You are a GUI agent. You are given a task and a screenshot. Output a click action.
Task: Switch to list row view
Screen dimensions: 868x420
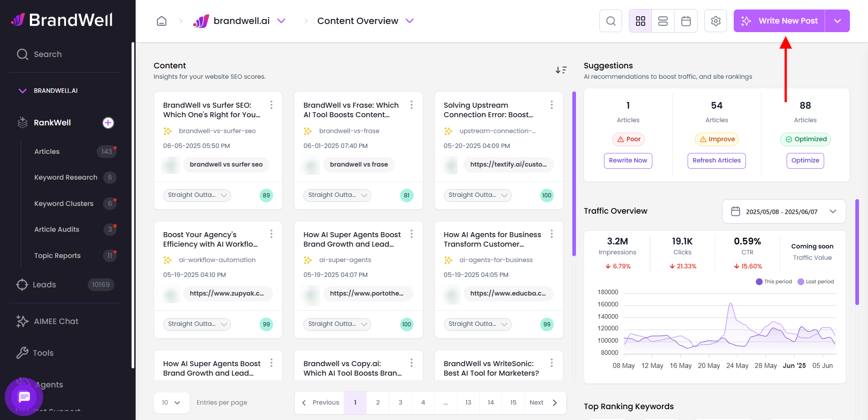click(x=663, y=21)
